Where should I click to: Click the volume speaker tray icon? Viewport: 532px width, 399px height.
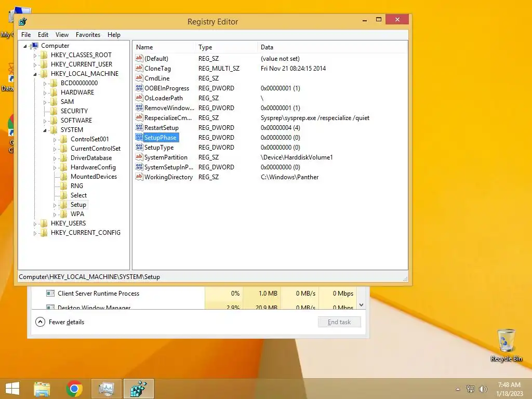[x=483, y=389]
